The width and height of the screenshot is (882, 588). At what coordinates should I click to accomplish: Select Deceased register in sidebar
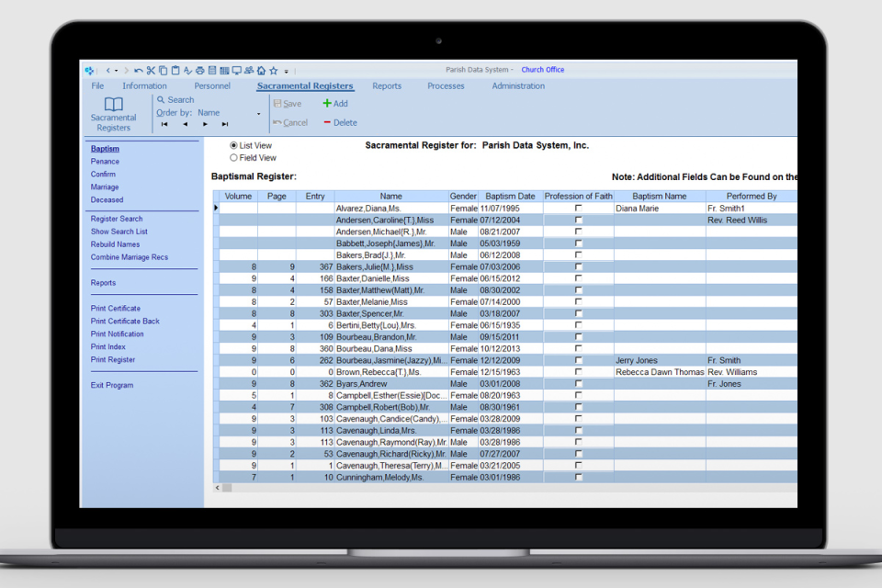click(107, 199)
